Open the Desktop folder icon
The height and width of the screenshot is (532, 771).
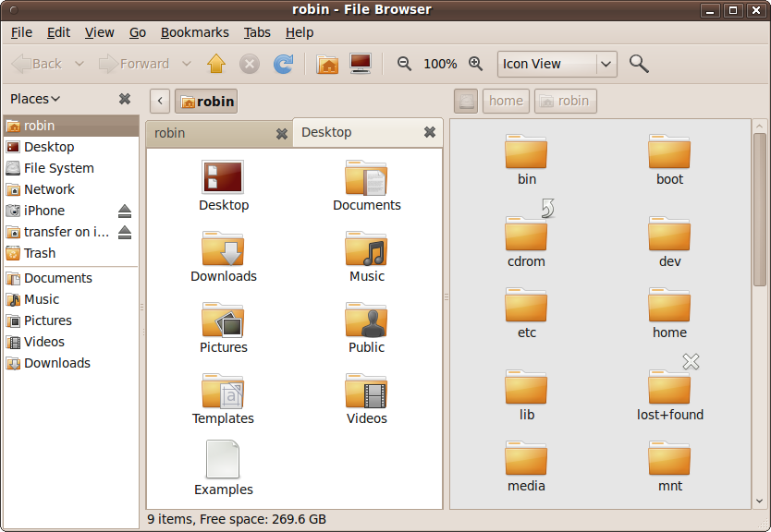click(x=223, y=176)
